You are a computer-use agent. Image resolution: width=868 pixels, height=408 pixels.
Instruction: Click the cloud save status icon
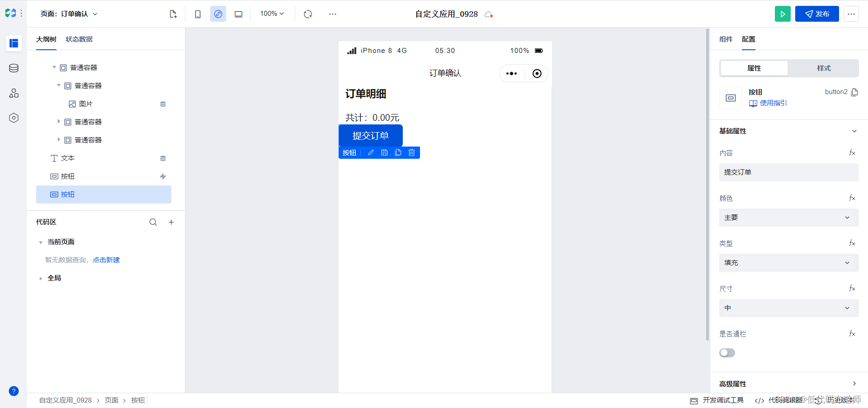(x=489, y=14)
